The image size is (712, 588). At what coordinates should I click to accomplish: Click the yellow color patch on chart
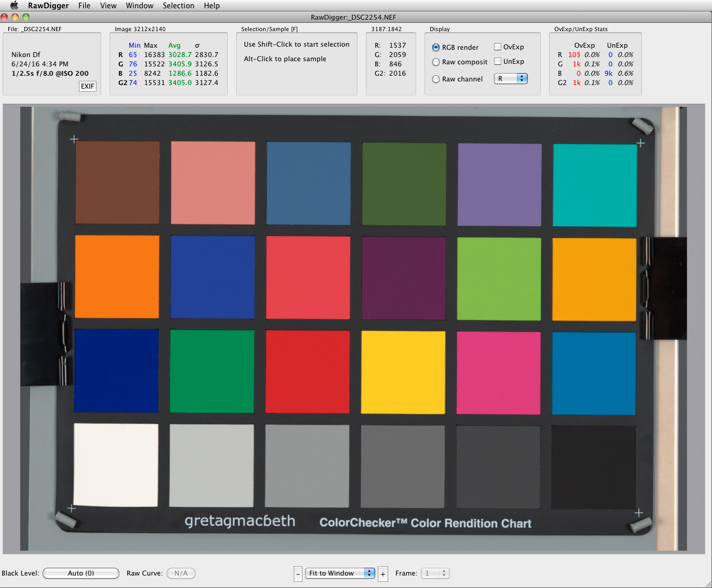(x=403, y=372)
